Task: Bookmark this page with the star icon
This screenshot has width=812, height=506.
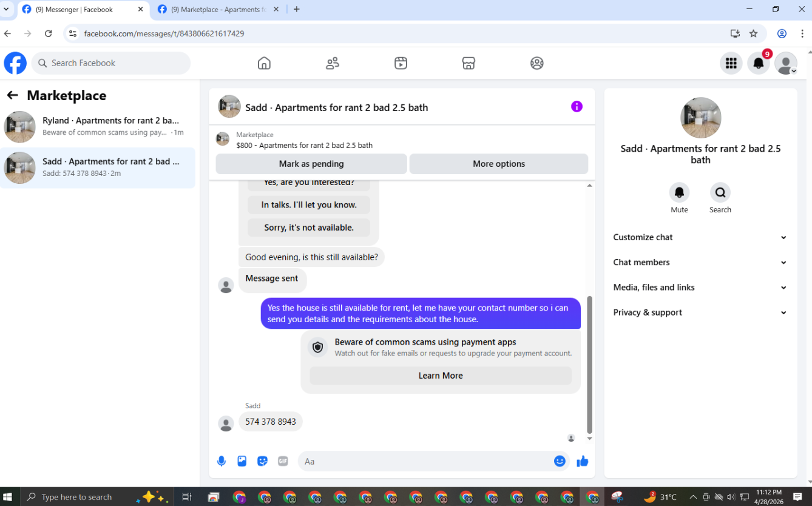Action: [753, 33]
